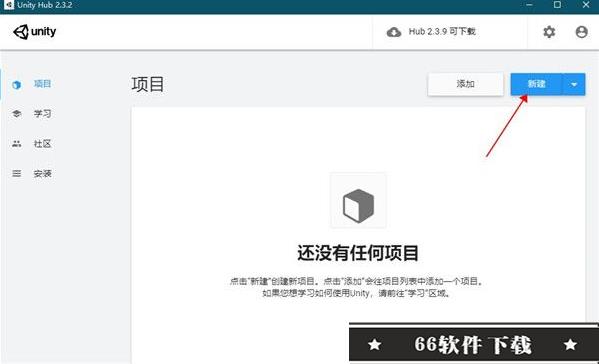Close the Unity Hub window
The height and width of the screenshot is (364, 599).
tap(586, 5)
